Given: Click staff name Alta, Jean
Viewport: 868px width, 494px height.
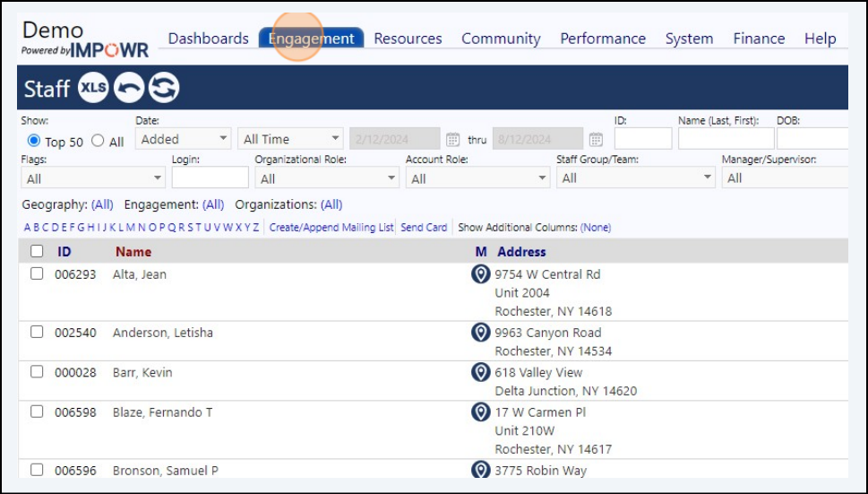Looking at the screenshot, I should [x=140, y=274].
